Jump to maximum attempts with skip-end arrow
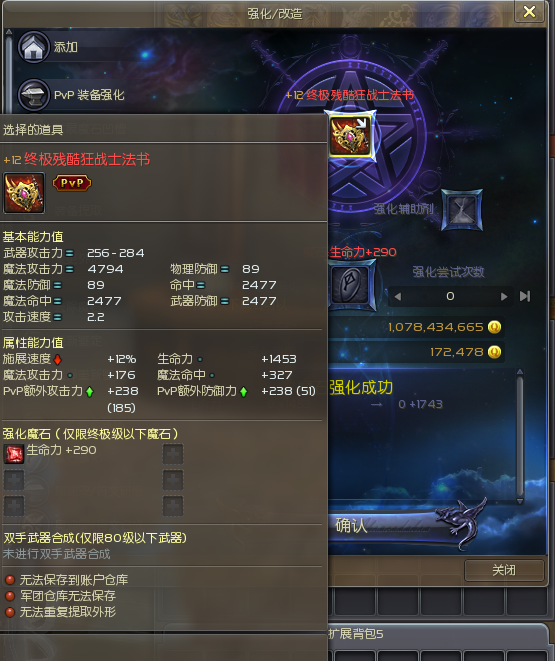 (x=525, y=296)
